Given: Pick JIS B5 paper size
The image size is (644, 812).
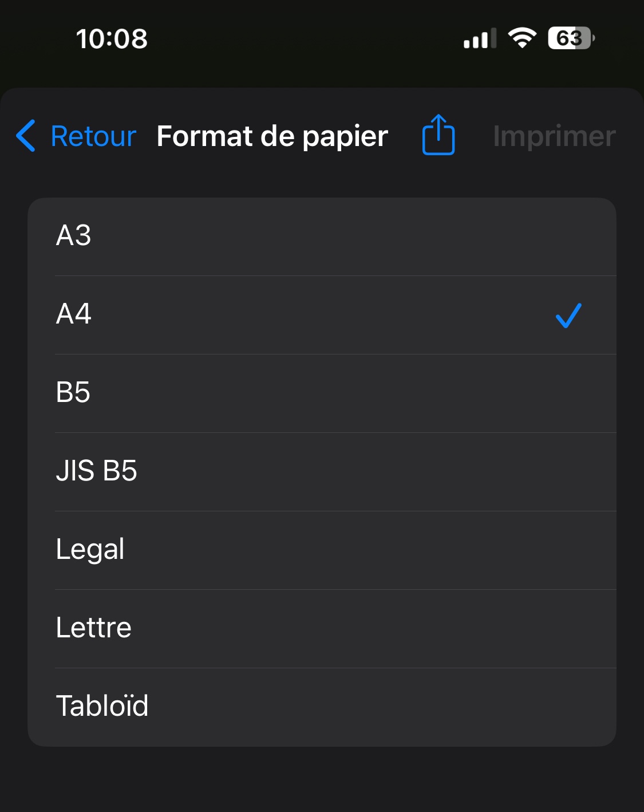Looking at the screenshot, I should click(96, 471).
